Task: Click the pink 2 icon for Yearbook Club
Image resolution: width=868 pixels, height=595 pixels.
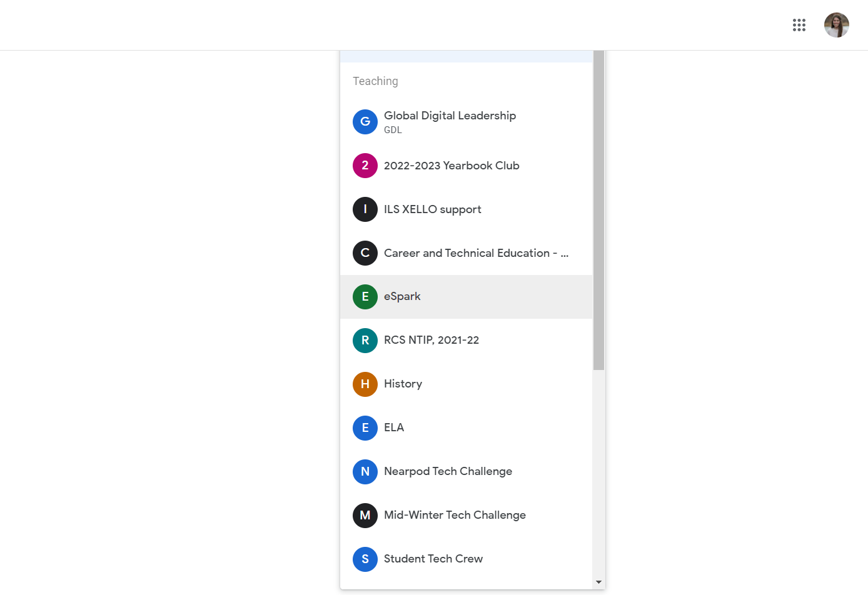Action: (x=365, y=166)
